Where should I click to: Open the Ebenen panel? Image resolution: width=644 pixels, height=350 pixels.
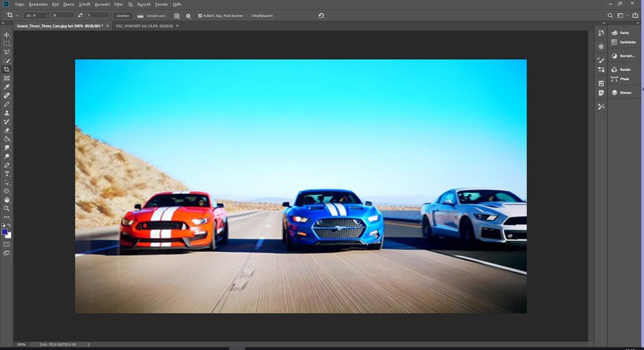[x=621, y=93]
